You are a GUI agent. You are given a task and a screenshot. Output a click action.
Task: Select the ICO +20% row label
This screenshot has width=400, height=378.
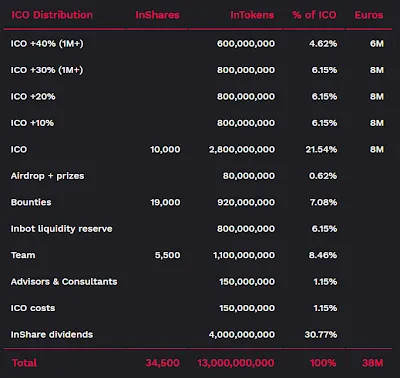33,97
